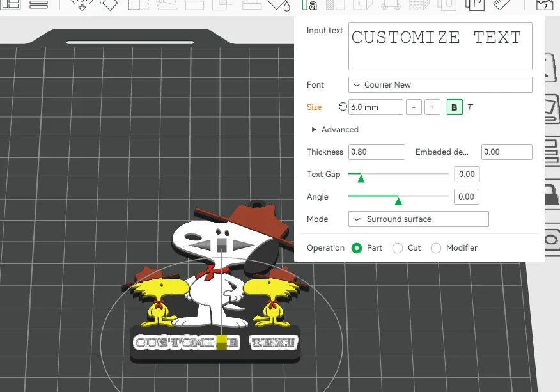Select the Scale gizmo in top toolbar
This screenshot has height=392, width=560.
[138, 4]
